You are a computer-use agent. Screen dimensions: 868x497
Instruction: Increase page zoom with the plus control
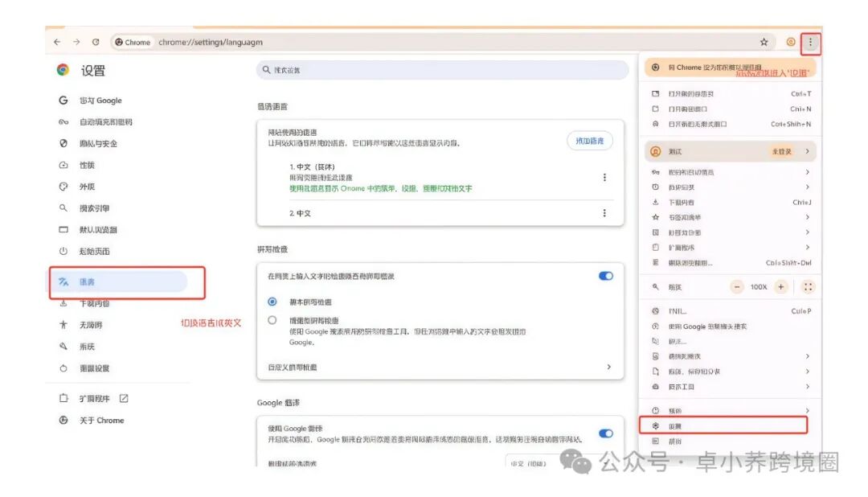pyautogui.click(x=779, y=286)
